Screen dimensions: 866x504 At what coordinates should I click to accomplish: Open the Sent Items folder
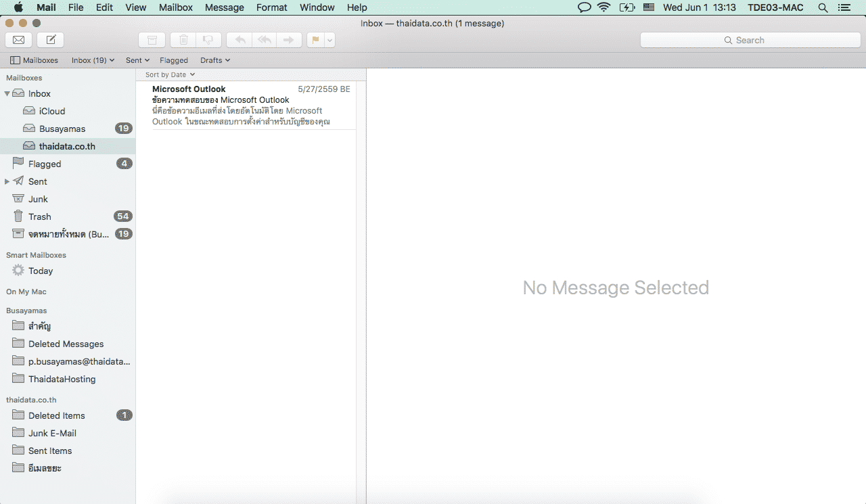[x=68, y=451]
